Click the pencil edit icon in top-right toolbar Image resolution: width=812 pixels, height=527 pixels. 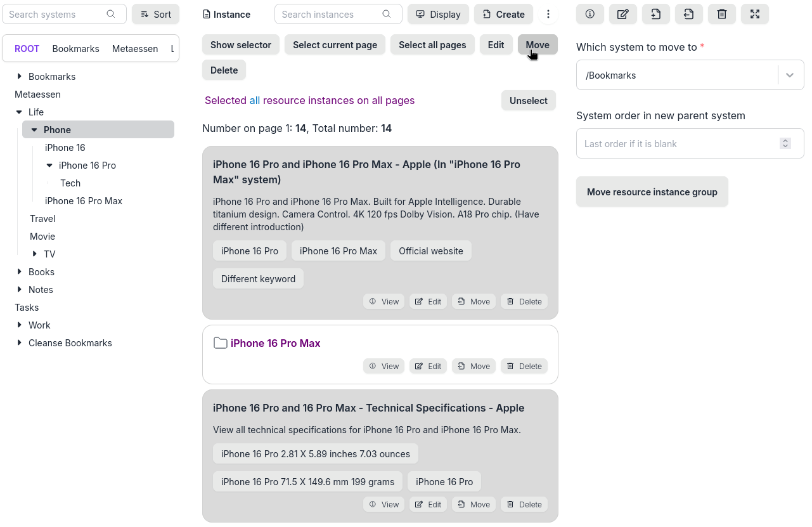coord(623,14)
